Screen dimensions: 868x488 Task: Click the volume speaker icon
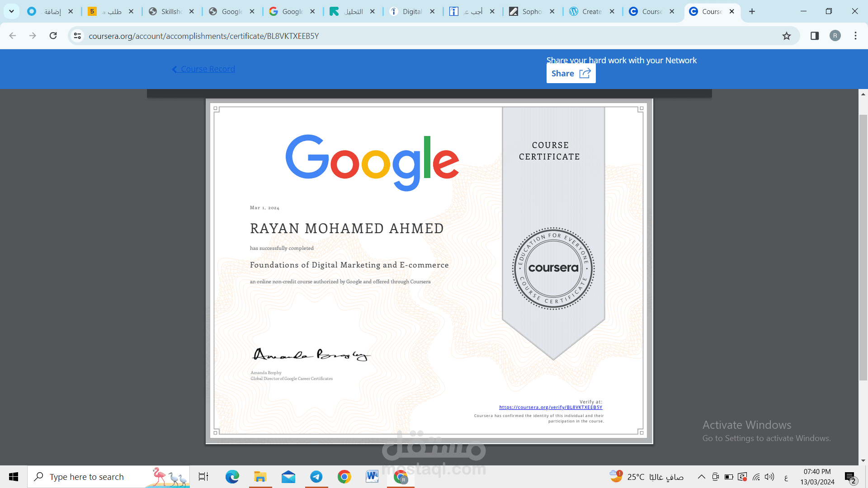click(x=769, y=477)
